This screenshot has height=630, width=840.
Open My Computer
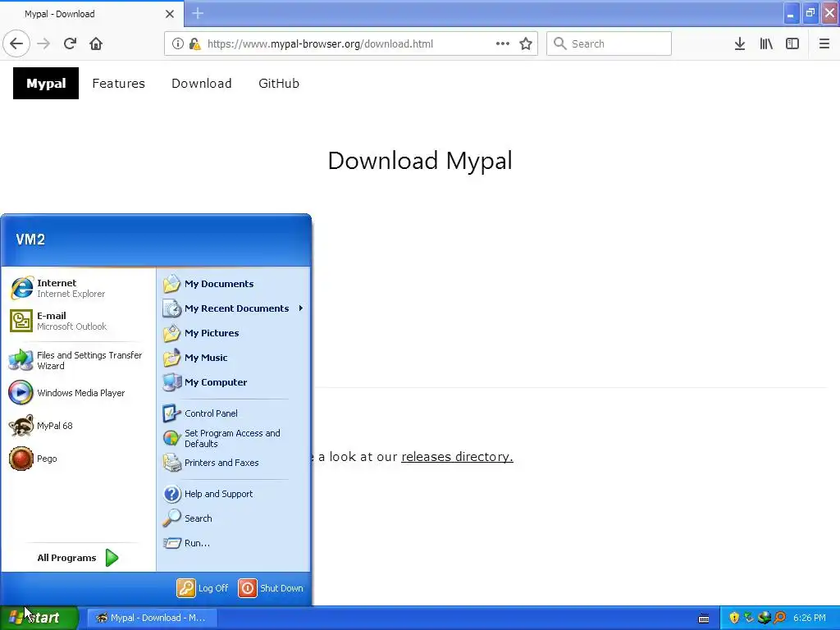[234, 382]
